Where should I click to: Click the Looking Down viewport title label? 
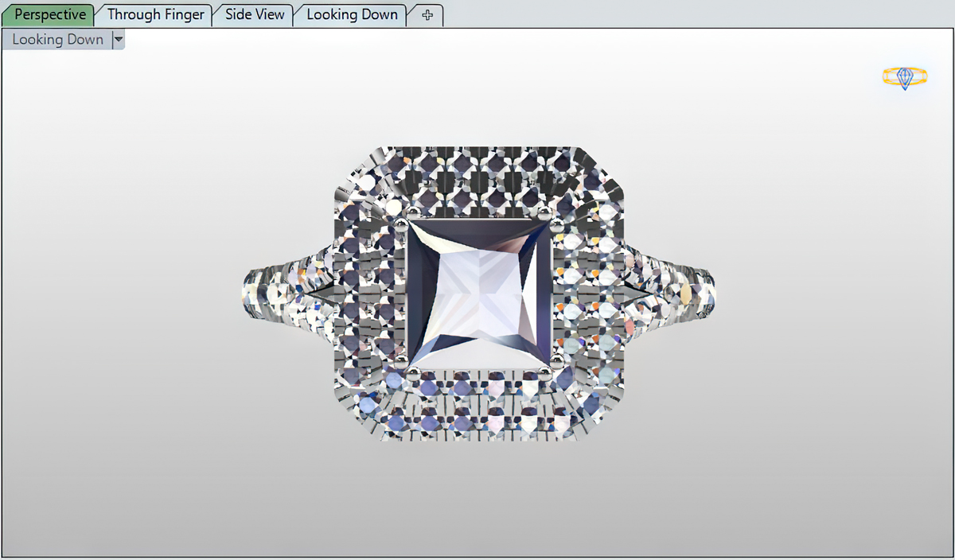[x=57, y=40]
